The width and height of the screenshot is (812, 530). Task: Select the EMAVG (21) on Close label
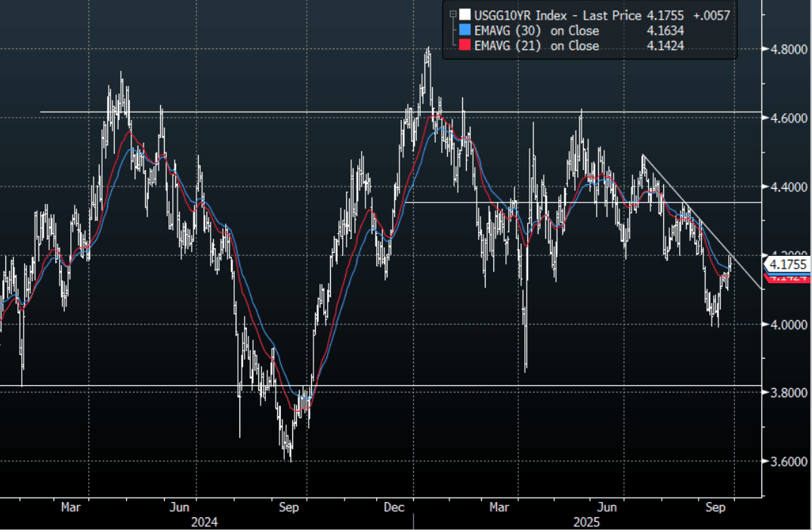point(536,46)
